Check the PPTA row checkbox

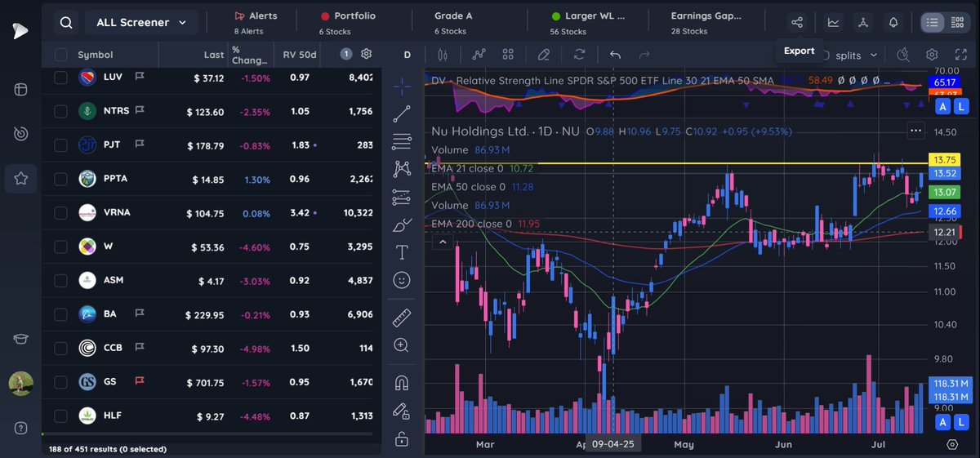click(x=61, y=179)
